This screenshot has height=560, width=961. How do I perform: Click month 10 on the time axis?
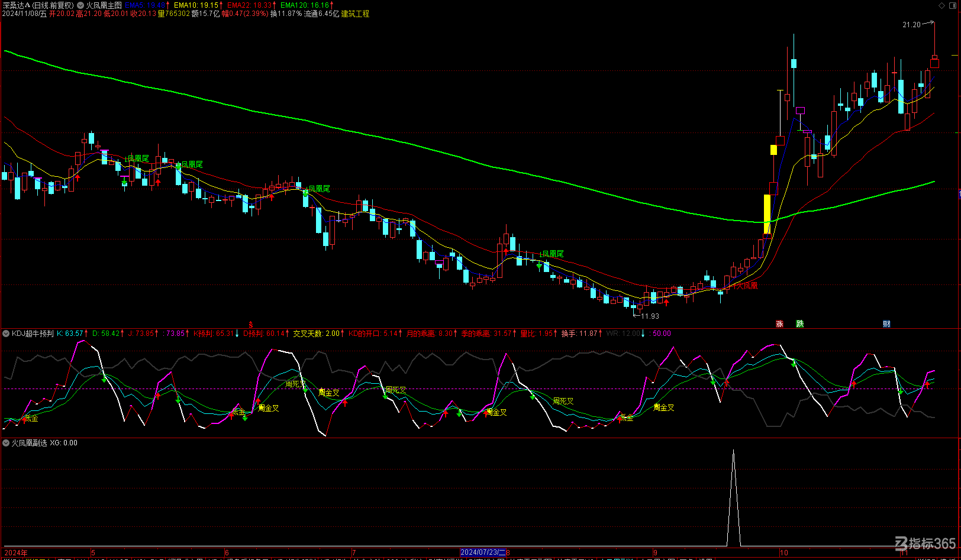point(784,553)
